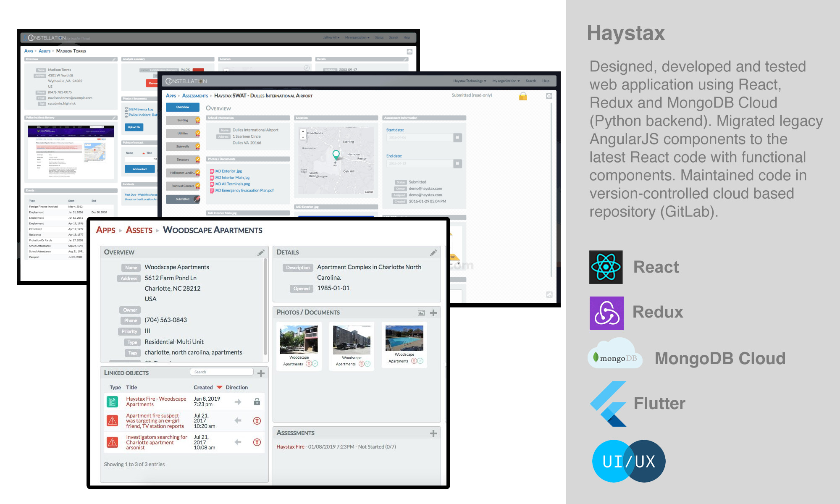Click the Add contact button
The height and width of the screenshot is (504, 840).
pyautogui.click(x=139, y=169)
